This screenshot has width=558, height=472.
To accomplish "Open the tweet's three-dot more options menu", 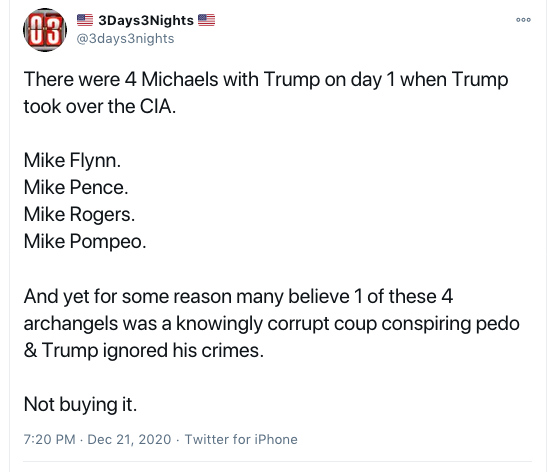I will pos(523,20).
